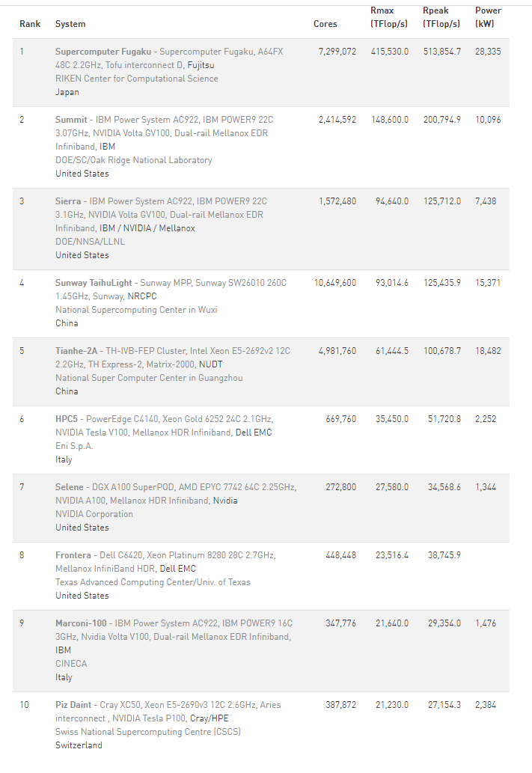Open DOE/SC/Oak Ridge National Laboratory site
Screen dimensions: 532x773
133,160
